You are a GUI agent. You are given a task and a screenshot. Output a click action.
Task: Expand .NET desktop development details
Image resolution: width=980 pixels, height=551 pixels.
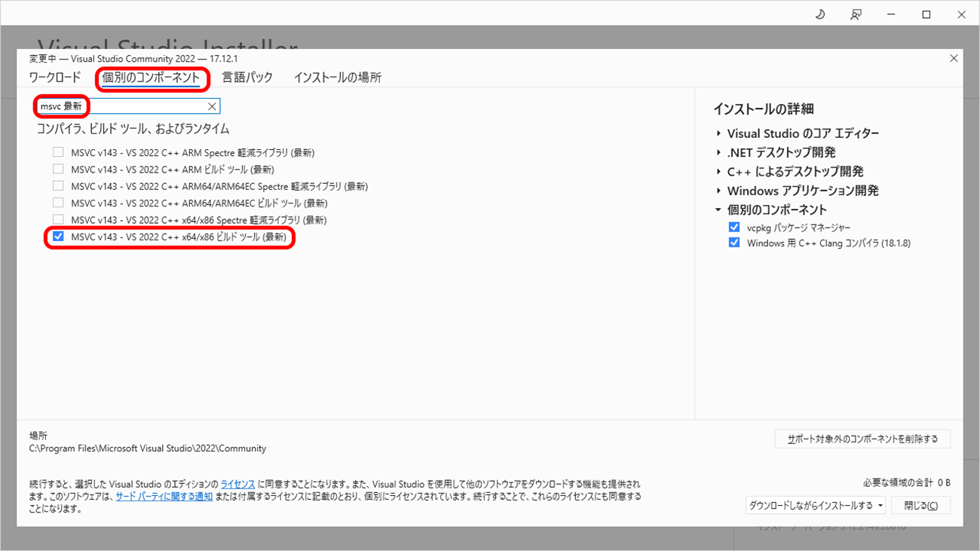[719, 152]
